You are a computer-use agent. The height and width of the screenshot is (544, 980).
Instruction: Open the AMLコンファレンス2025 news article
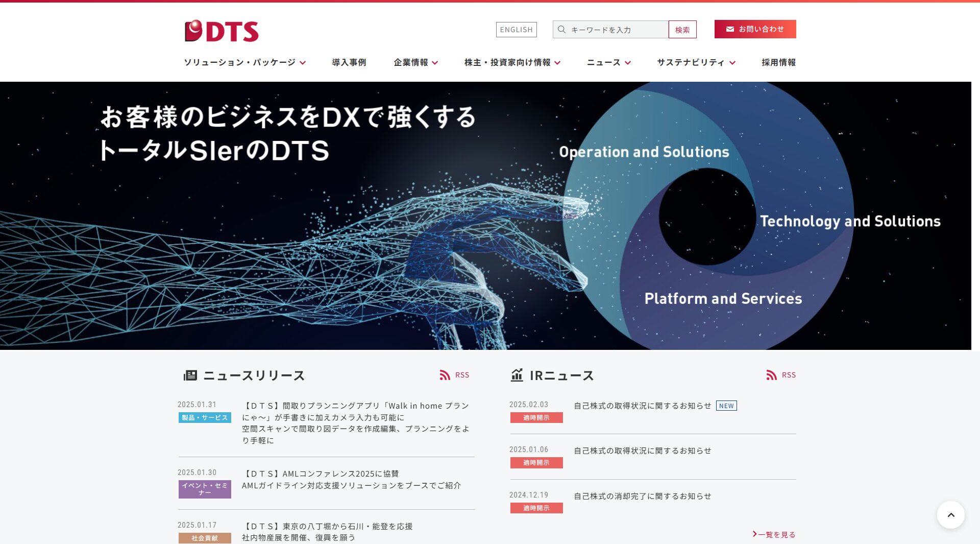point(351,480)
